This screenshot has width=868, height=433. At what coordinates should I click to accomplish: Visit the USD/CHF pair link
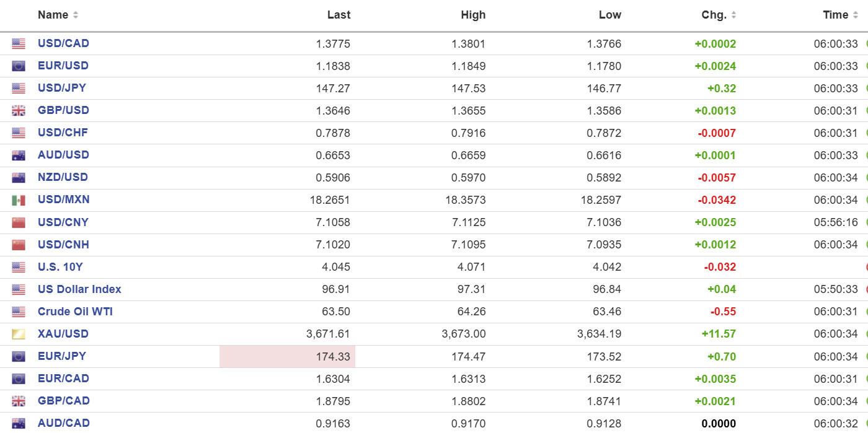click(63, 133)
